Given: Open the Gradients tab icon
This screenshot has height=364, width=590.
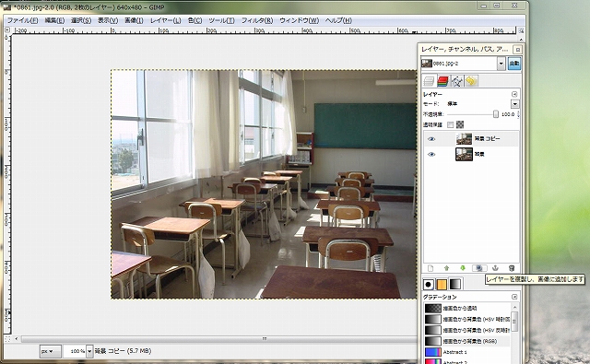Looking at the screenshot, I should click(x=455, y=284).
